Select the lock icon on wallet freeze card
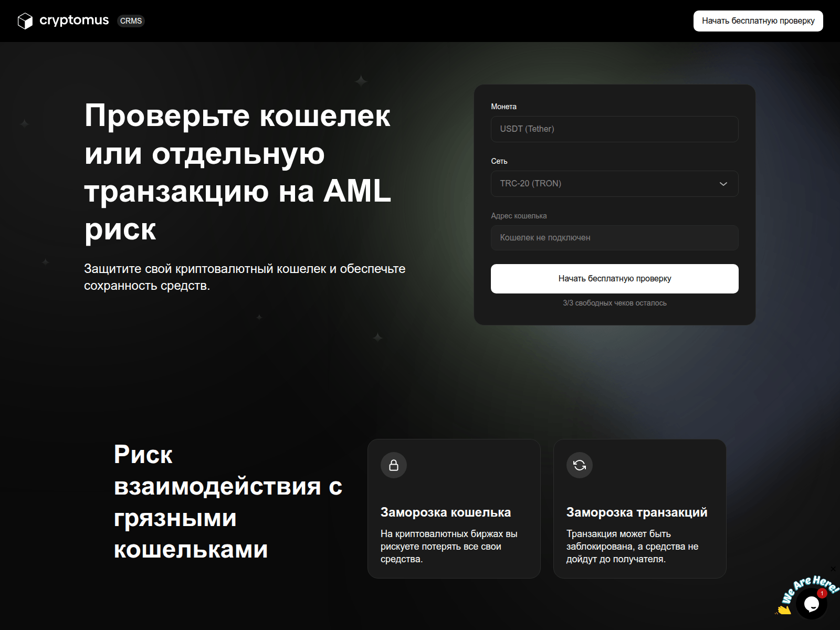 [x=393, y=465]
